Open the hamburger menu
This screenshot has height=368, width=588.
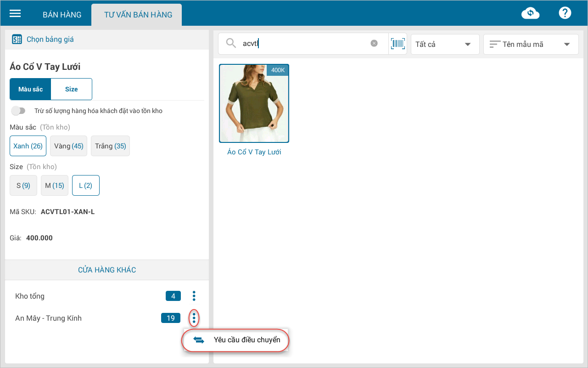15,13
